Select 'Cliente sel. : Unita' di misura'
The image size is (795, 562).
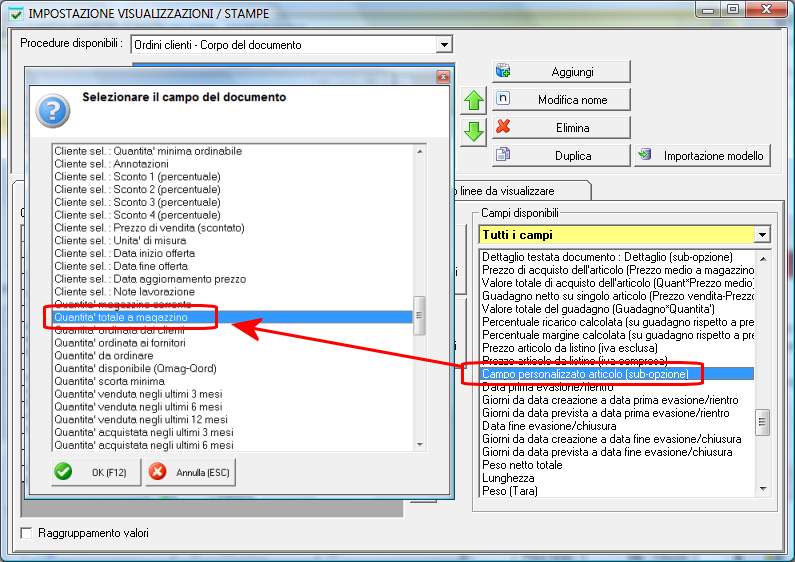[x=233, y=240]
